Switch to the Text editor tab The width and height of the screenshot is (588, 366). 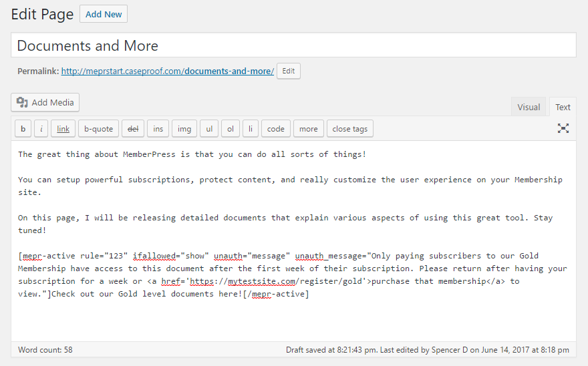coord(563,108)
